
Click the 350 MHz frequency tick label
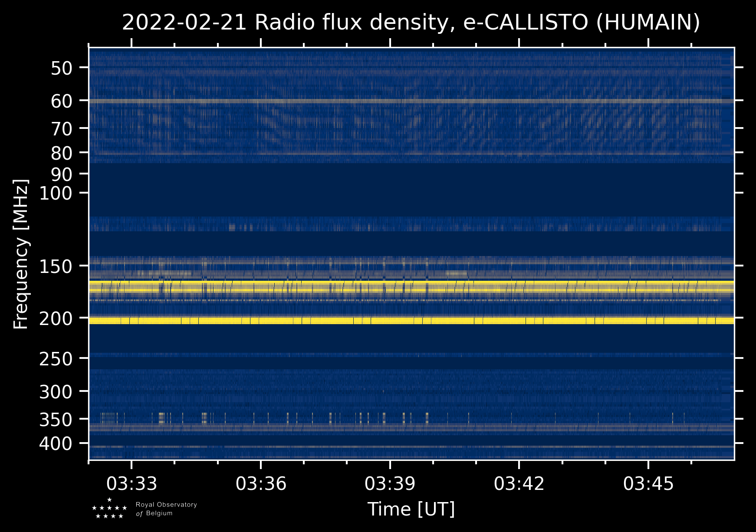[56, 420]
